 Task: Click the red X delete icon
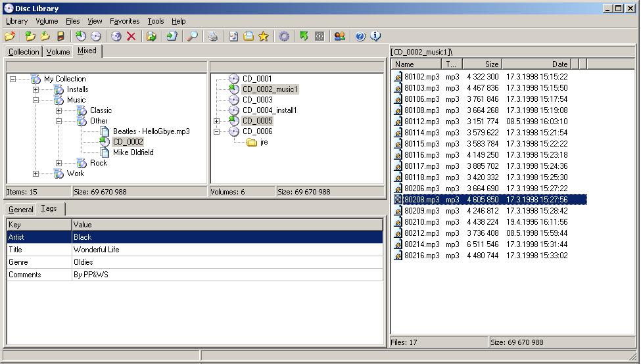[131, 36]
